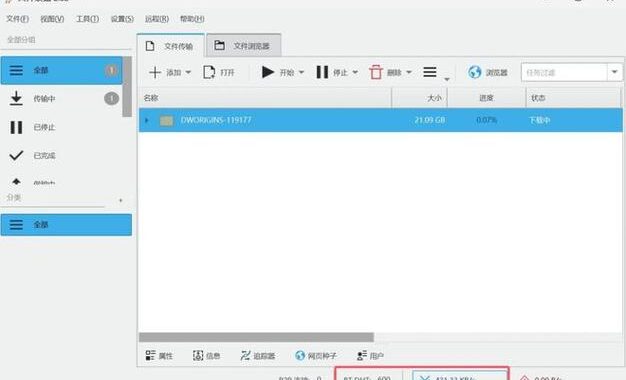The image size is (626, 380).
Task: Open the 文件(F) menu
Action: pos(18,19)
